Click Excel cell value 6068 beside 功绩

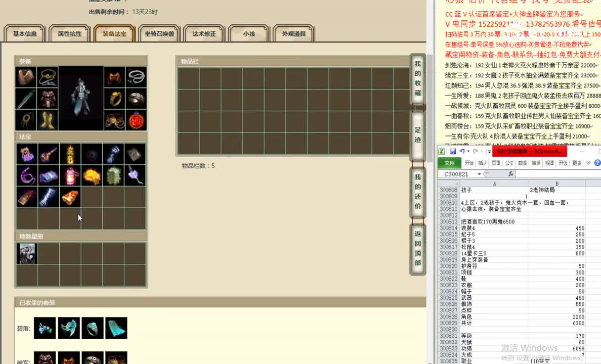[557, 349]
